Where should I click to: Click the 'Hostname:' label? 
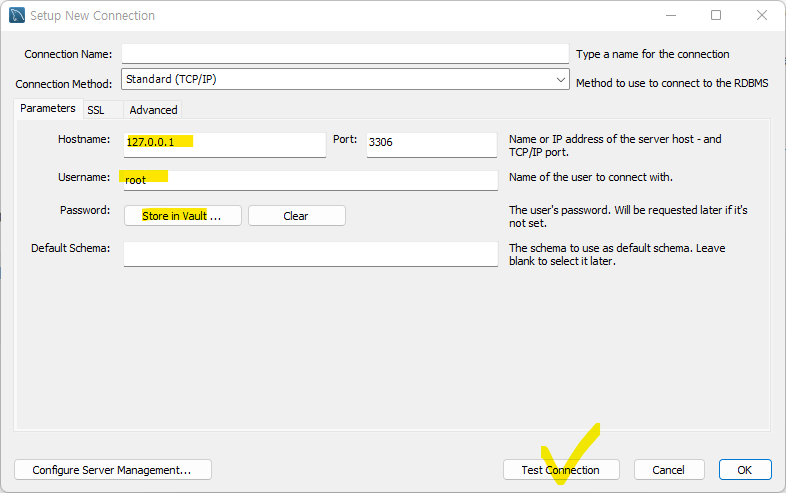pos(84,139)
